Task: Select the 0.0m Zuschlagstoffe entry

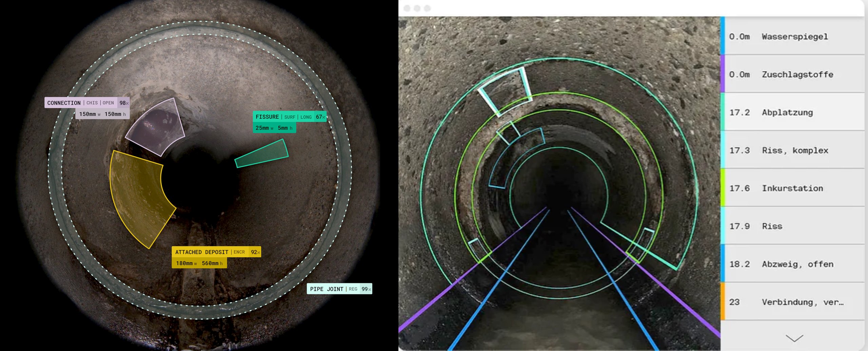Action: click(794, 74)
